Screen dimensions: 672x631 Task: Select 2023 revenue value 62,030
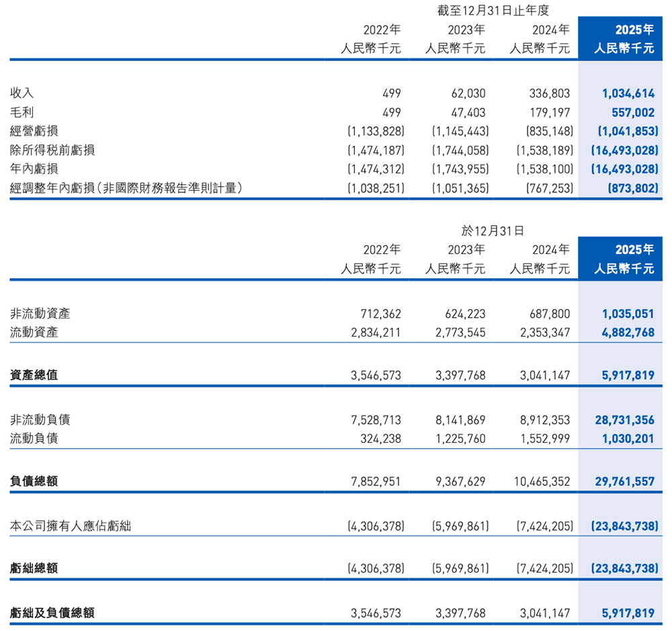[x=468, y=93]
